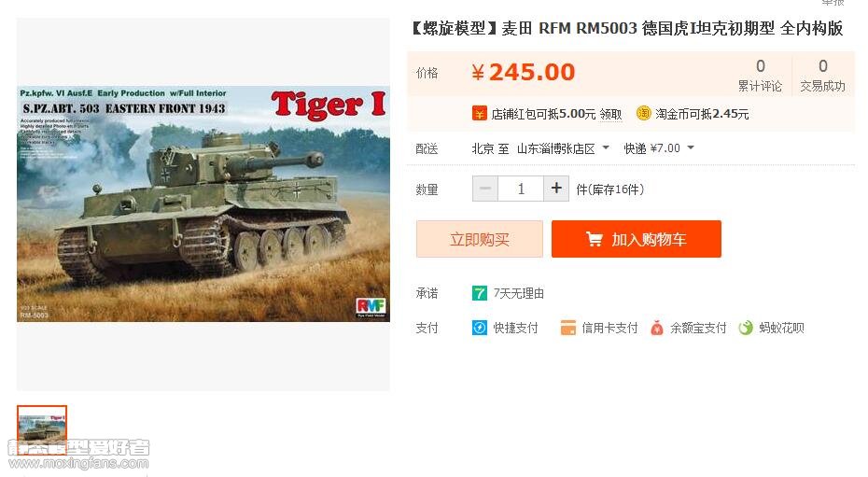This screenshot has width=868, height=477.
Task: Click the 加入购物车 add to cart button
Action: click(x=636, y=239)
